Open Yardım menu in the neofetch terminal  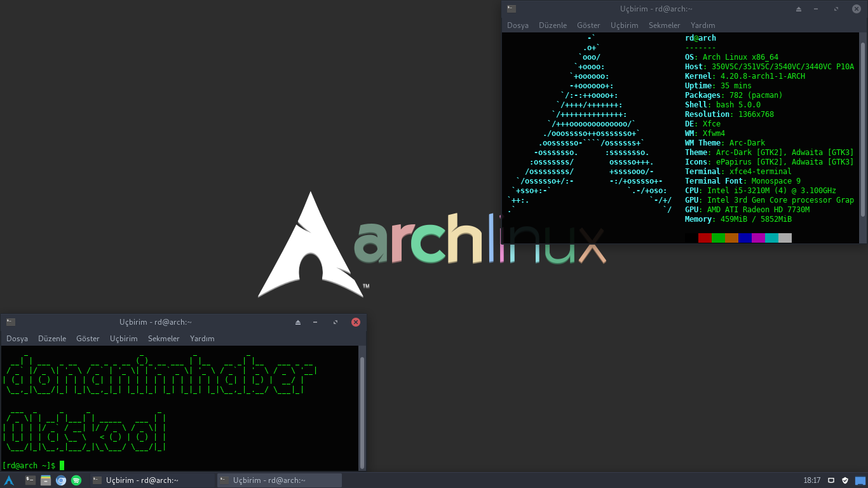tap(703, 25)
